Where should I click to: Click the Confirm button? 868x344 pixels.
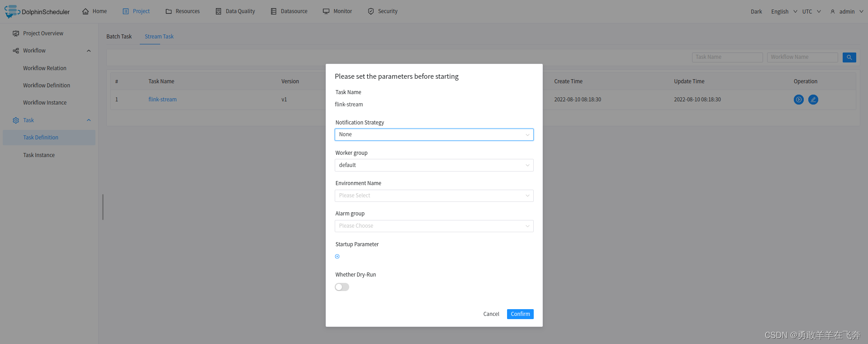tap(520, 314)
